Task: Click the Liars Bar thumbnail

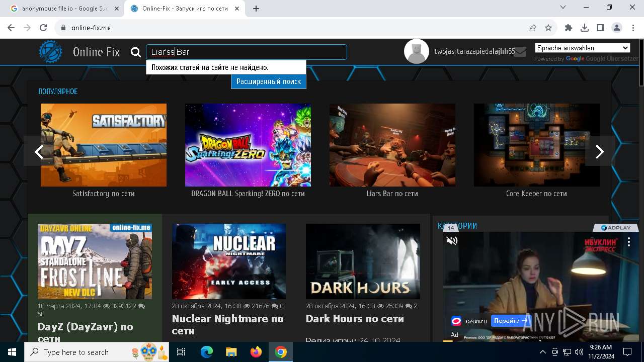Action: click(392, 145)
